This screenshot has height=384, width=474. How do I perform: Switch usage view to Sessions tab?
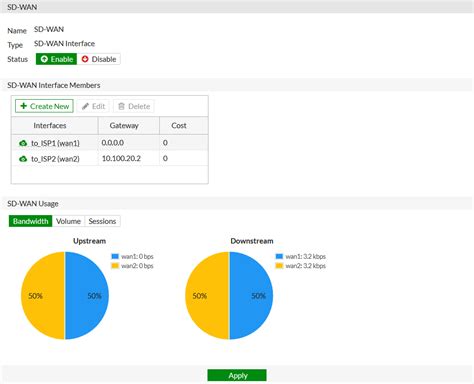(x=102, y=221)
